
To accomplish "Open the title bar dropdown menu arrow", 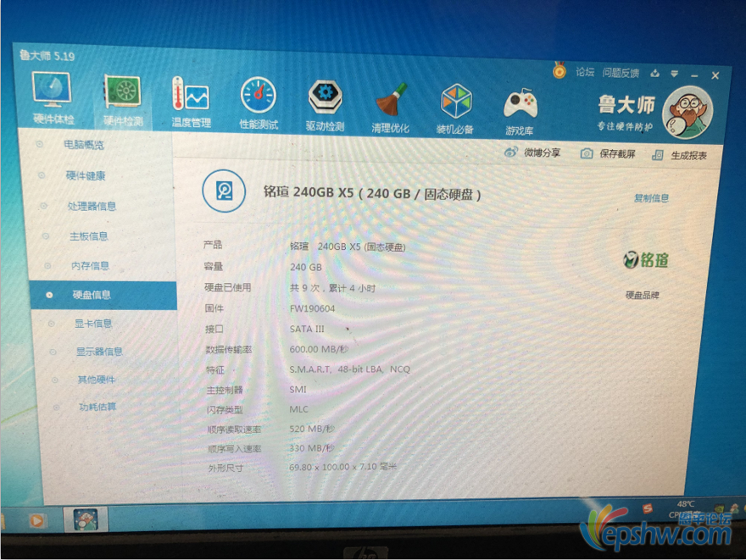I will 675,74.
